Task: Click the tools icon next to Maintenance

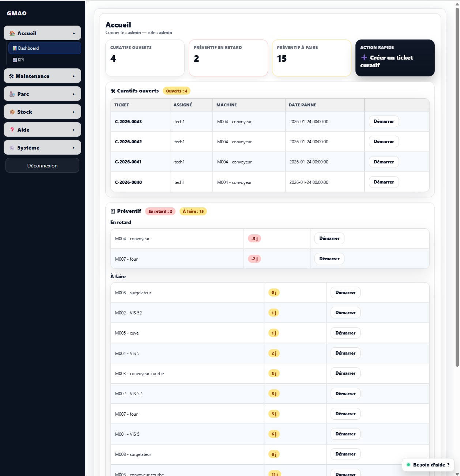Action: (x=11, y=76)
